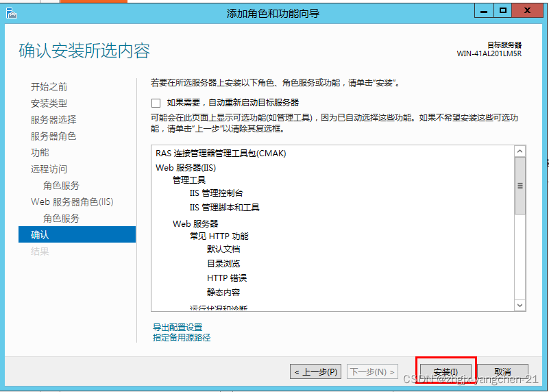The width and height of the screenshot is (549, 392).
Task: Go back with 上一步(P) button
Action: 315,371
